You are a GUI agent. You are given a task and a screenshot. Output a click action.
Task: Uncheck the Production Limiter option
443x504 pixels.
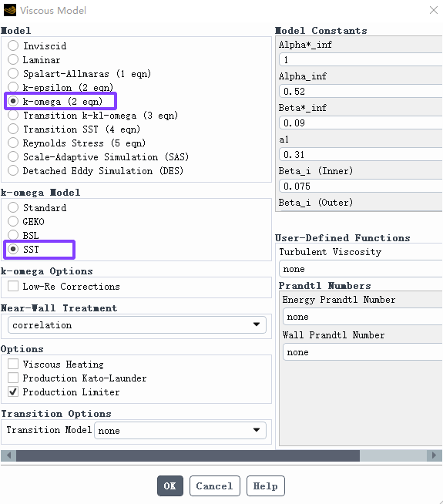pos(13,391)
